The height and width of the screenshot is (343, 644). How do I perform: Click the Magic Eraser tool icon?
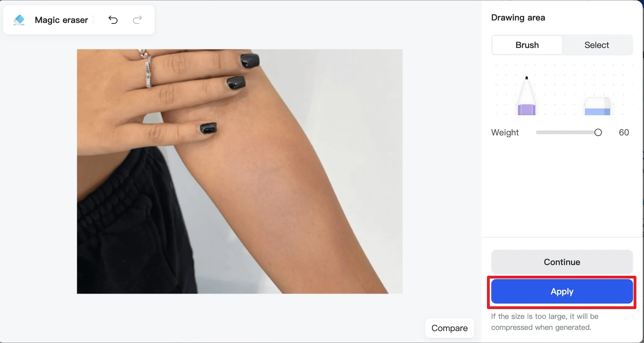(x=18, y=19)
